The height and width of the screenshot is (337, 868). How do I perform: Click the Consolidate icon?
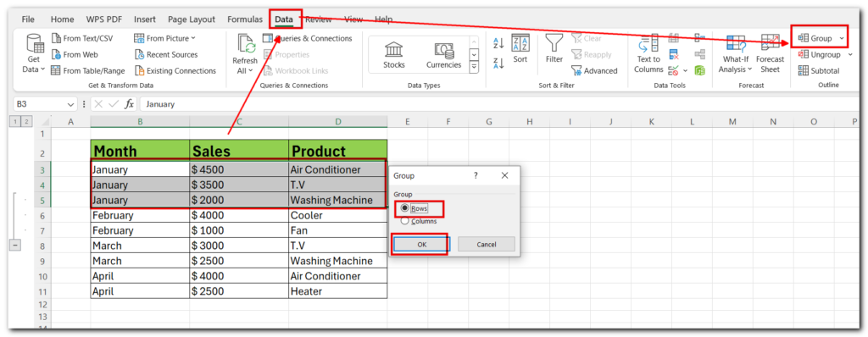699,38
